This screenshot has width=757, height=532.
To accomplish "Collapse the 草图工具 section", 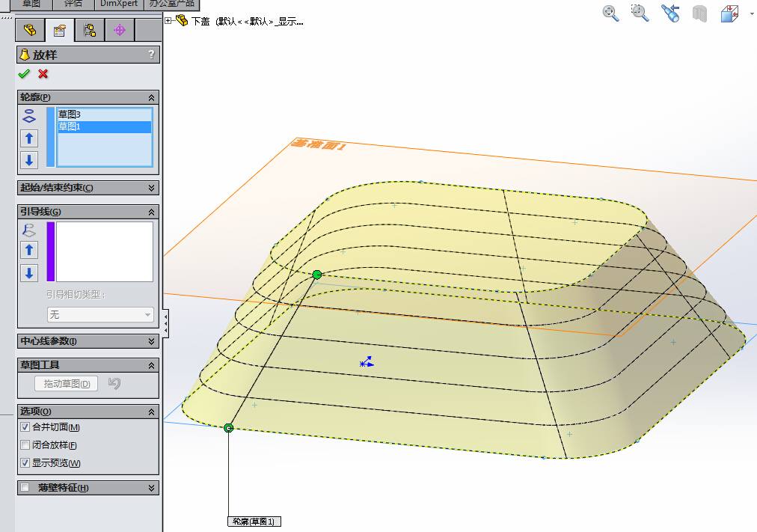I will click(152, 365).
